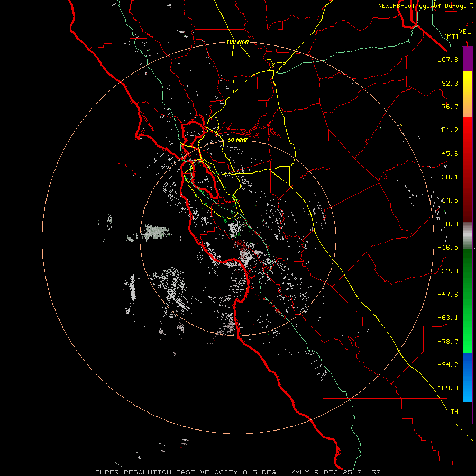Screen dimensions: 476x476
Task: Click the 100 NMI range ring label
Action: click(237, 42)
